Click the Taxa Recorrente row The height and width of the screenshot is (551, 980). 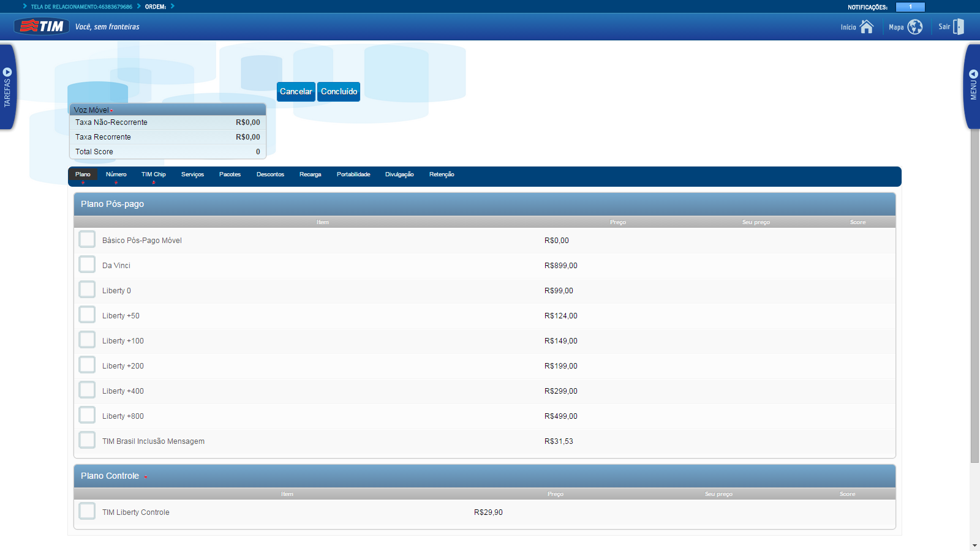(x=168, y=137)
